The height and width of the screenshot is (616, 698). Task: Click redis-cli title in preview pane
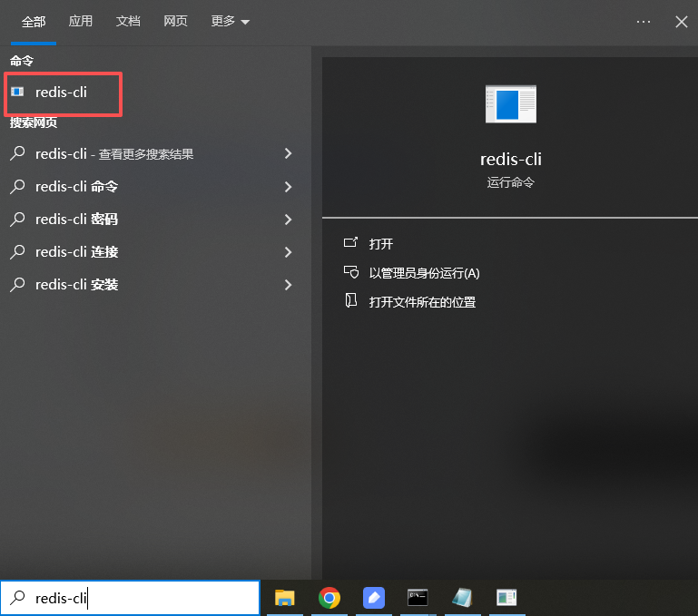(x=511, y=160)
